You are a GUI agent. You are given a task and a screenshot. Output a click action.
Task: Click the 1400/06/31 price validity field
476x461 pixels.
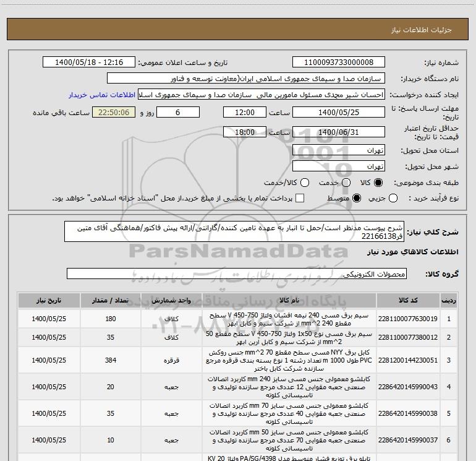coord(339,132)
